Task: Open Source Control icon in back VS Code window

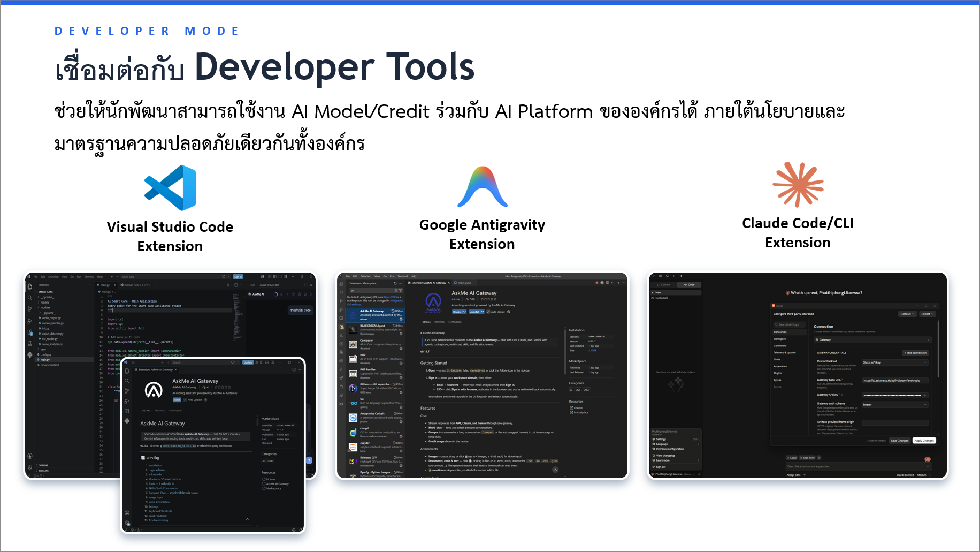Action: click(x=30, y=309)
